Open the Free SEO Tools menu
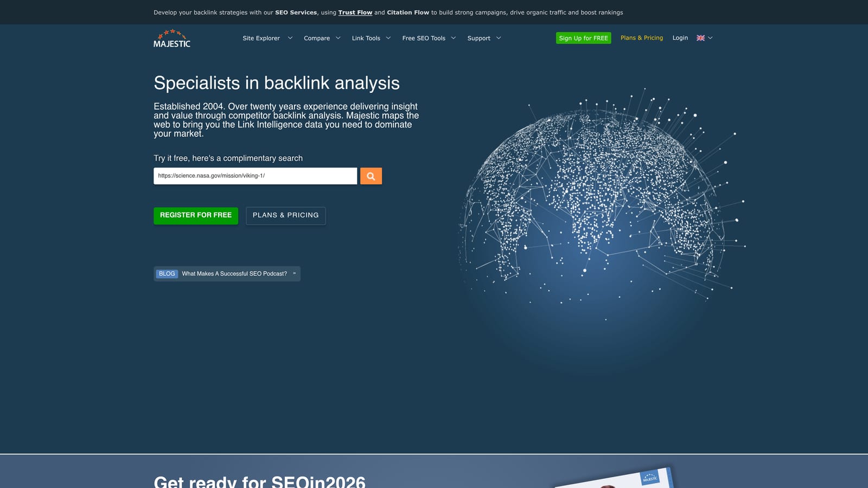The image size is (868, 488). [x=424, y=38]
